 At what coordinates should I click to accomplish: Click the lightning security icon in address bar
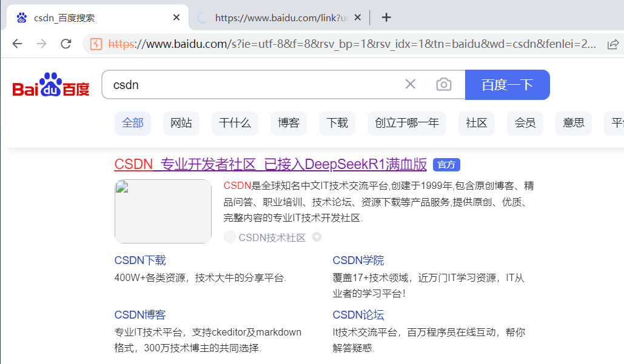(96, 44)
